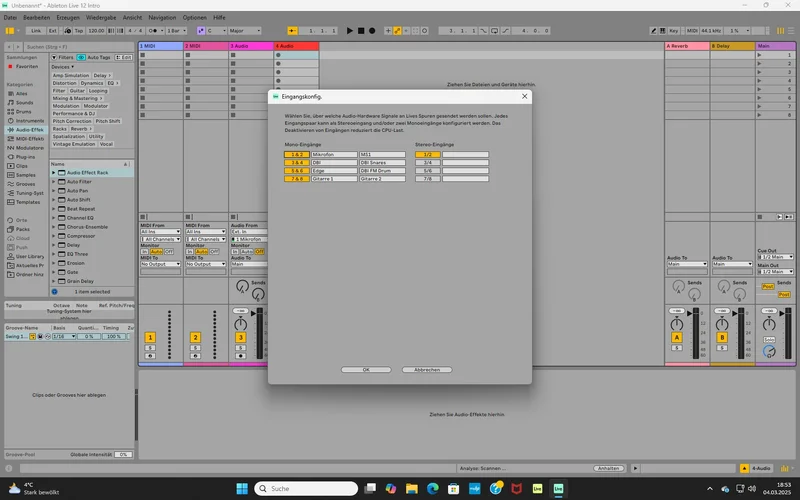Click the Stop button in the transport
Image resolution: width=800 pixels, height=500 pixels.
[x=361, y=31]
